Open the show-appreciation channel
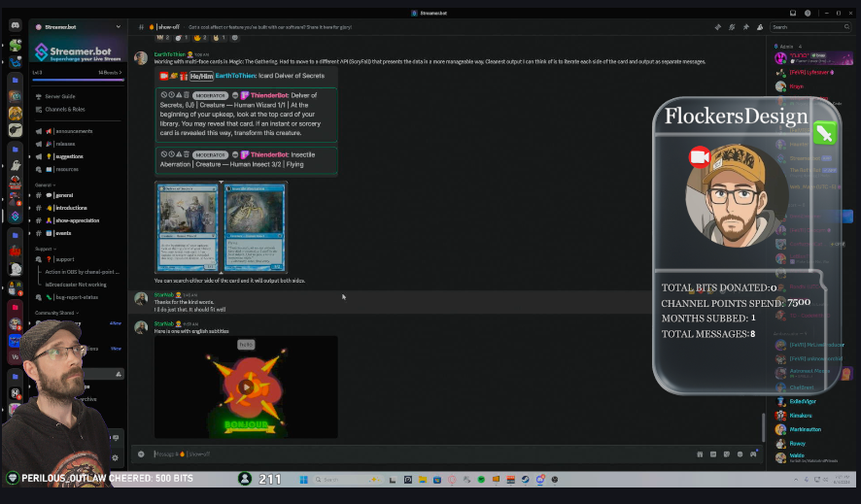The width and height of the screenshot is (861, 504). [x=77, y=220]
